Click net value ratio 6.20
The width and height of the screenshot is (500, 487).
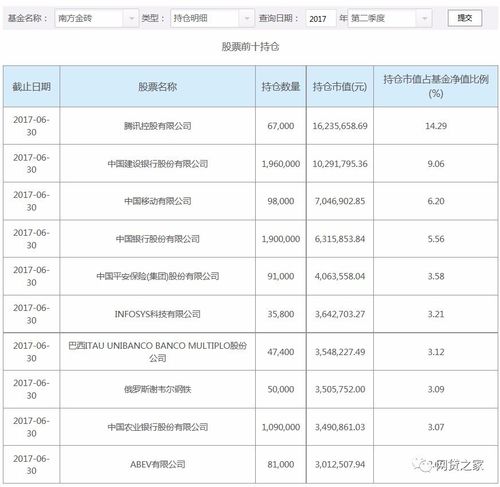(436, 201)
